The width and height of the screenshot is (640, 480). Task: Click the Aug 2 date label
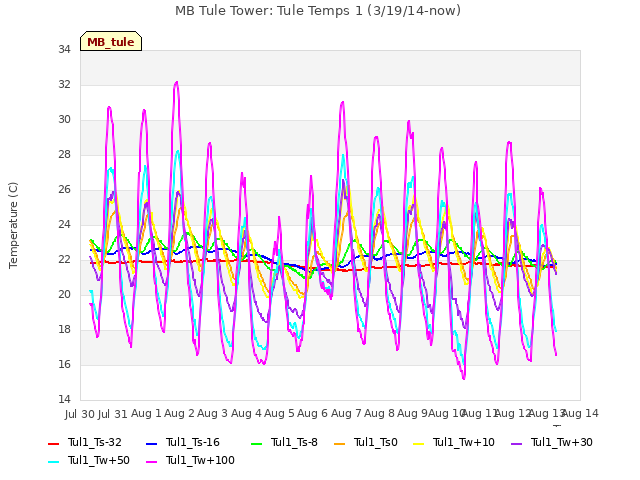[x=180, y=414]
